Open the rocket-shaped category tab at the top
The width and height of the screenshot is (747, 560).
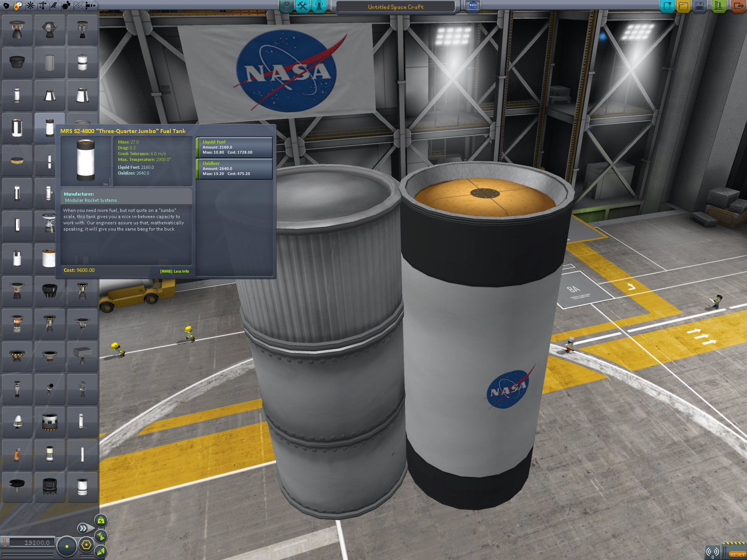tap(90, 5)
